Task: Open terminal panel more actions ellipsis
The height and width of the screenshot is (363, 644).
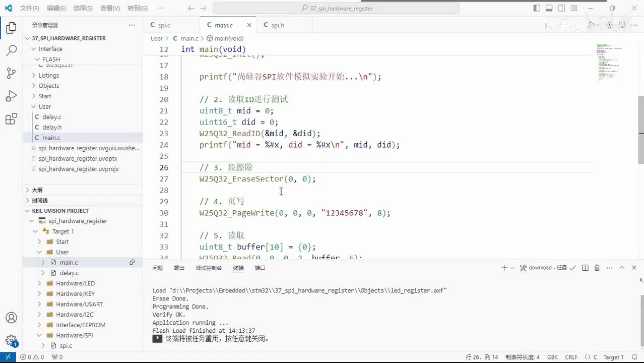Action: 609,268
